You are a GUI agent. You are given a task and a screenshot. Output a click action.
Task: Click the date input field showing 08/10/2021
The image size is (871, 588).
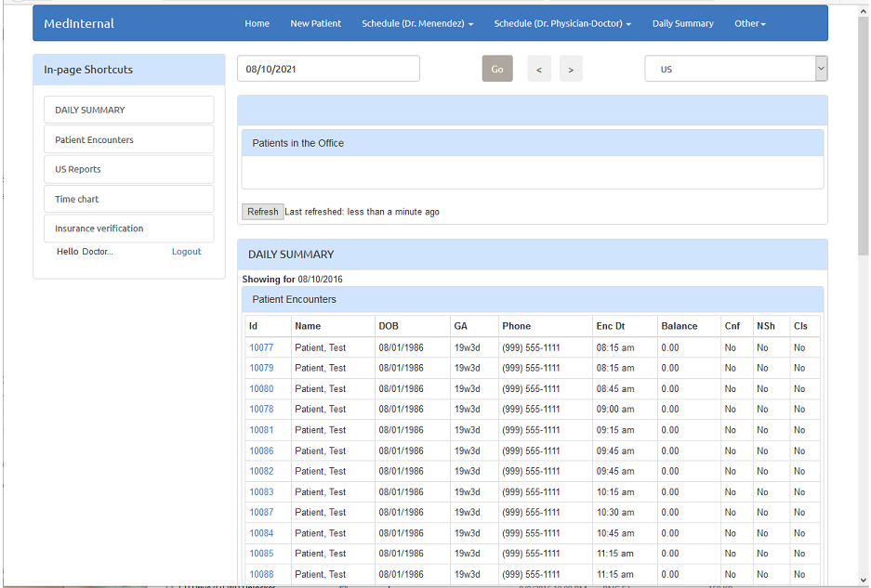click(x=328, y=69)
